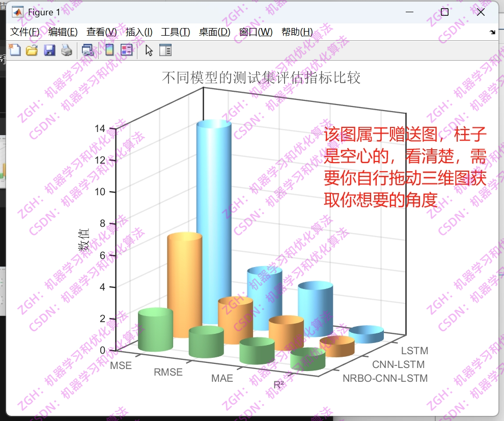
Task: Click the Insert Colorbar icon
Action: (x=109, y=50)
